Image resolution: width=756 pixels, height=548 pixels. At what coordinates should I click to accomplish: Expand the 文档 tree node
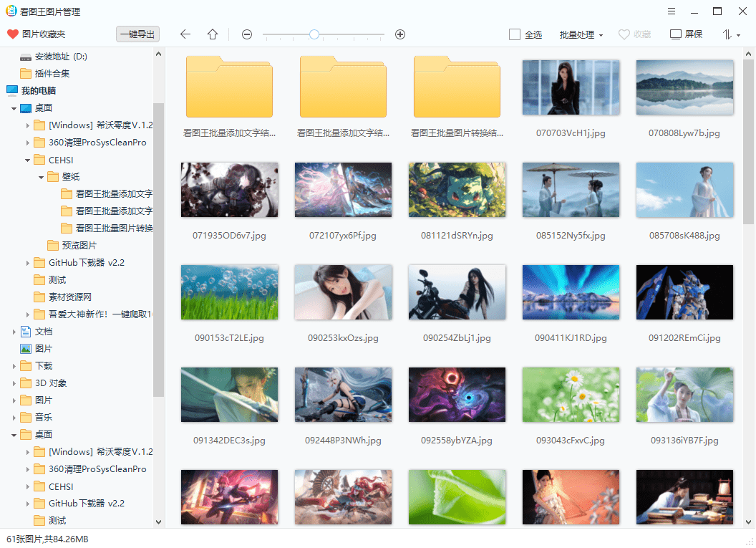[x=14, y=331]
